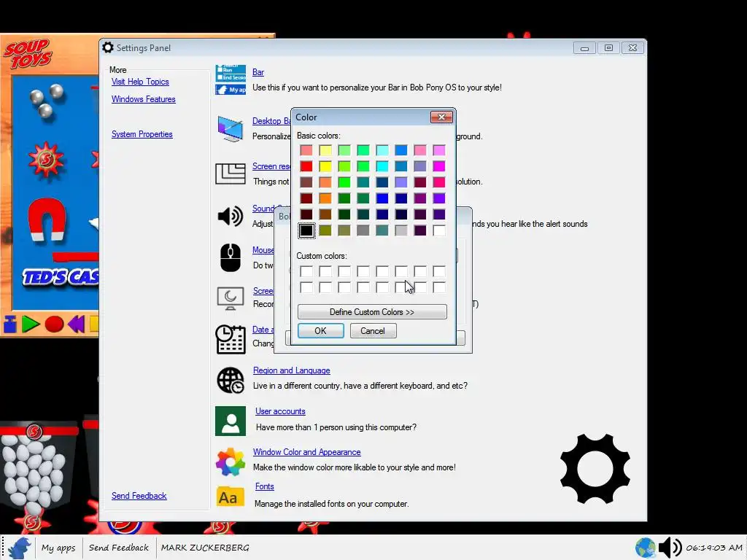Select the magnet toy in Soup Toys
This screenshot has height=560, width=747.
(47, 219)
